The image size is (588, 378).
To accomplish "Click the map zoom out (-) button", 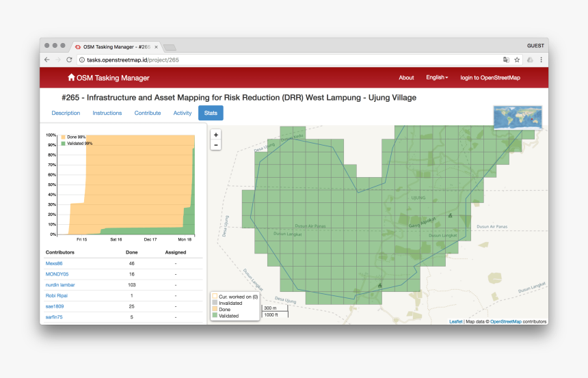I will tap(216, 145).
